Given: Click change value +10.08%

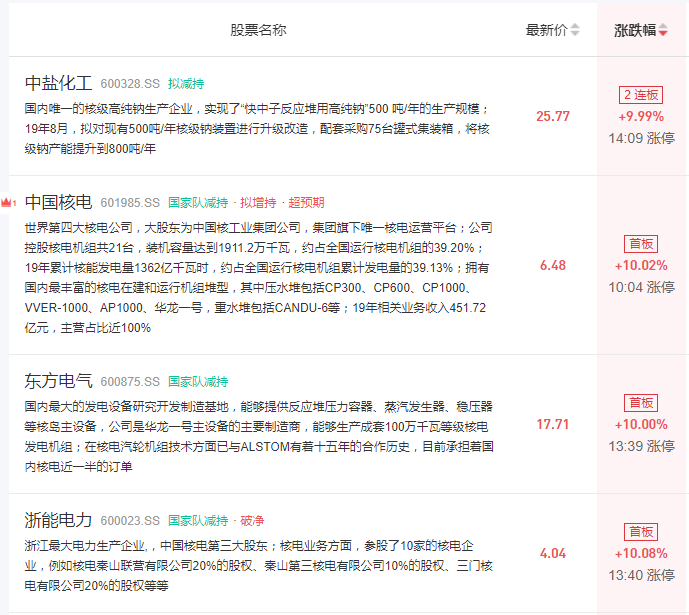Looking at the screenshot, I should (641, 554).
